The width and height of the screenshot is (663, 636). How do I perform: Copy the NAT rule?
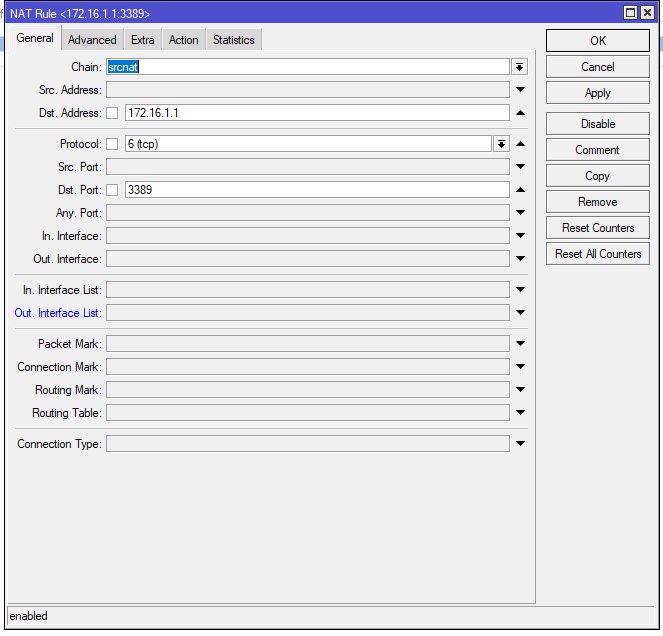[597, 176]
